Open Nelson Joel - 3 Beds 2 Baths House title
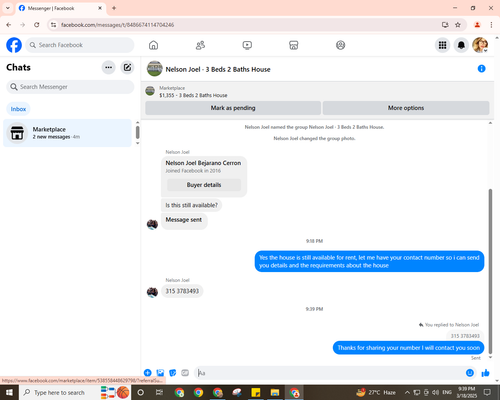This screenshot has height=400, width=500. tap(218, 69)
